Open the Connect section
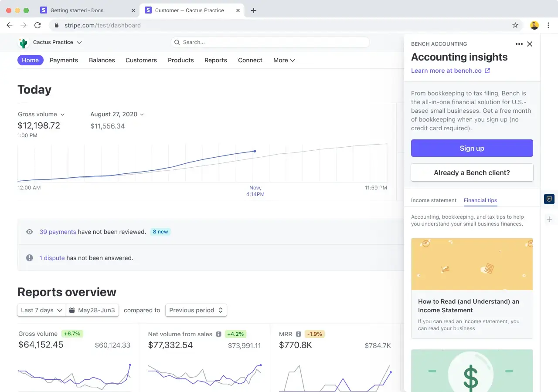Viewport: 558px width, 392px height. [250, 60]
